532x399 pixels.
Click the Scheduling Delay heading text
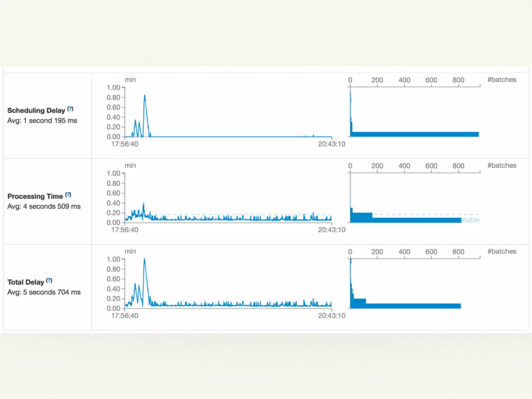36,110
